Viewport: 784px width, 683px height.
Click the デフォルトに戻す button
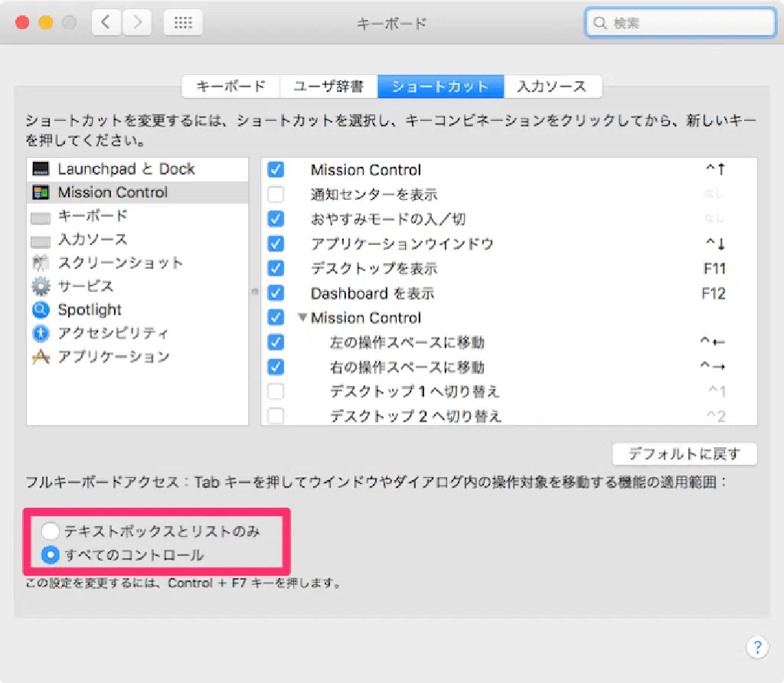click(x=684, y=454)
